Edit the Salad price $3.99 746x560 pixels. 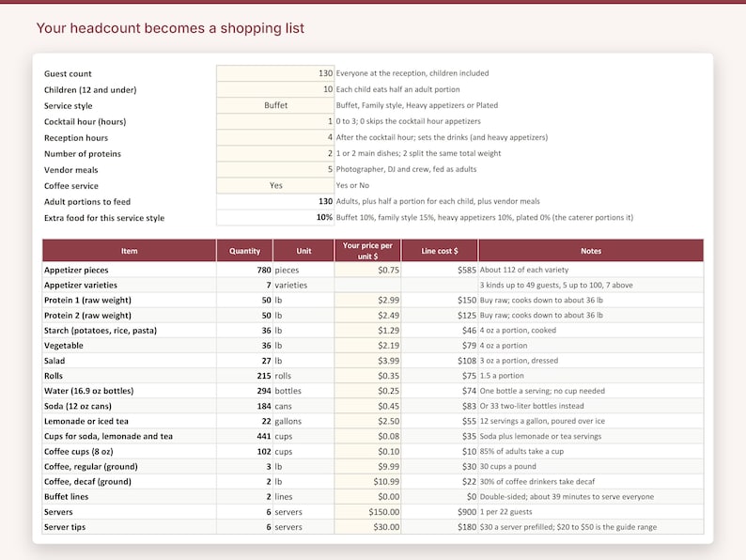click(367, 361)
